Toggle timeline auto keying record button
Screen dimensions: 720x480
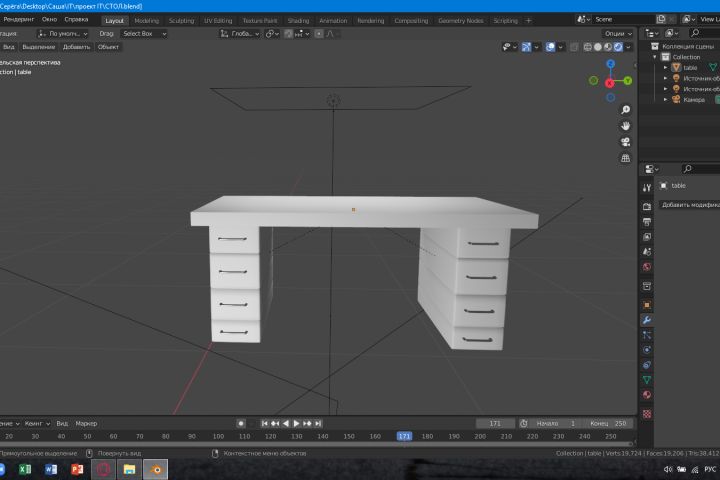(x=241, y=424)
